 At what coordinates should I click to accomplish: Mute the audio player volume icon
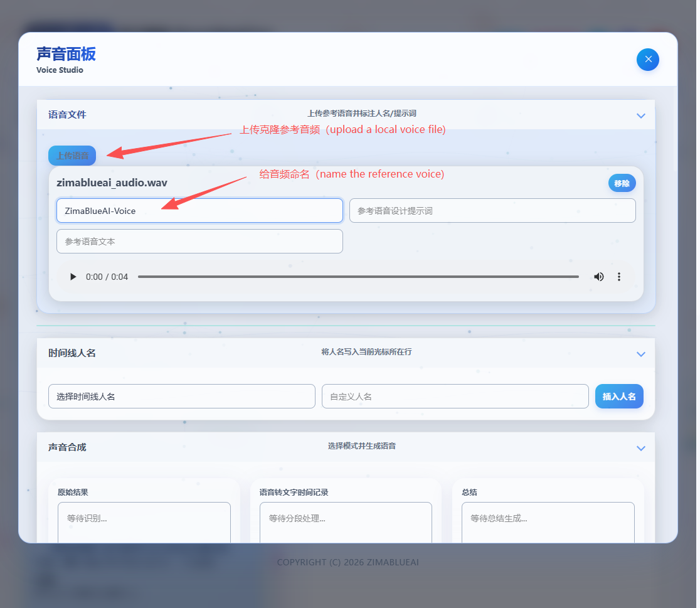[598, 277]
